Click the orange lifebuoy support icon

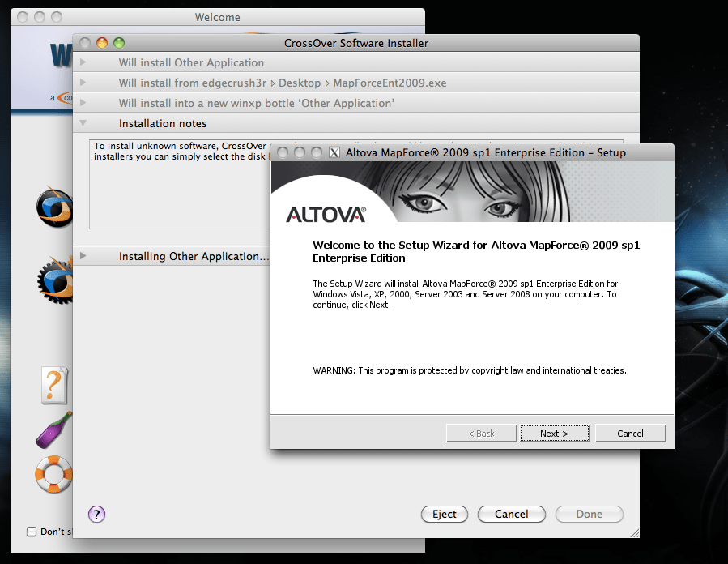54,474
